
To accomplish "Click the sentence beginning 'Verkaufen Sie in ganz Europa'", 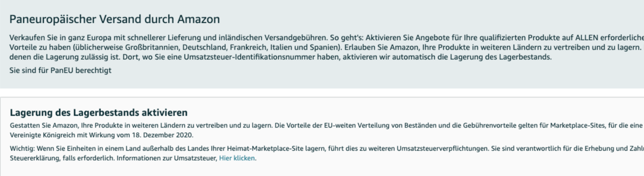I will pyautogui.click(x=169, y=38).
